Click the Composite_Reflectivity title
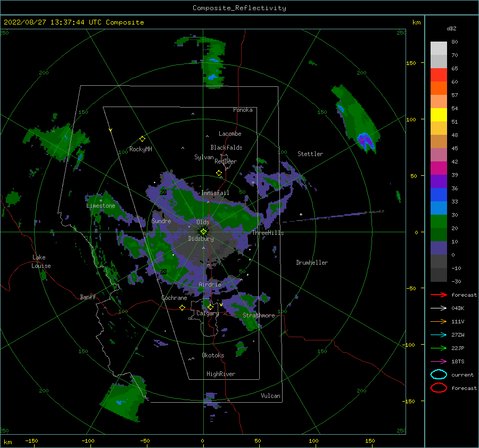 (x=240, y=8)
